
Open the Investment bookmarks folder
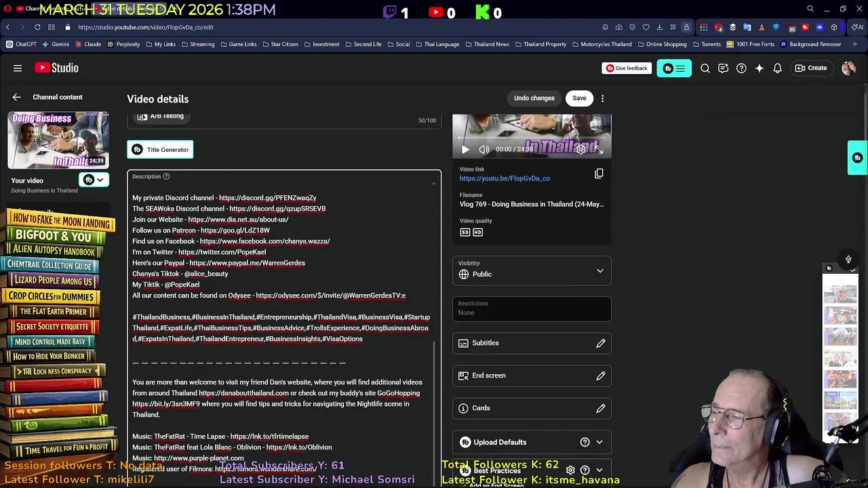point(321,44)
